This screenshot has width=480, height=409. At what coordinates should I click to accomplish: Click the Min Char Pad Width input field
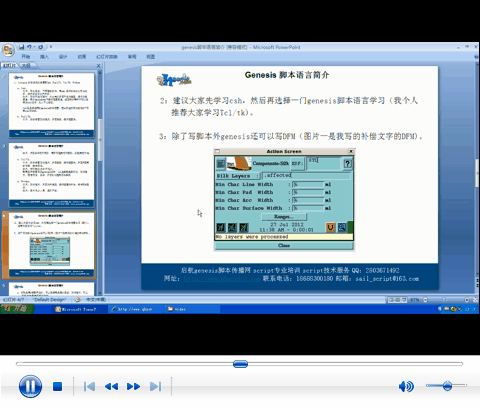tap(308, 192)
